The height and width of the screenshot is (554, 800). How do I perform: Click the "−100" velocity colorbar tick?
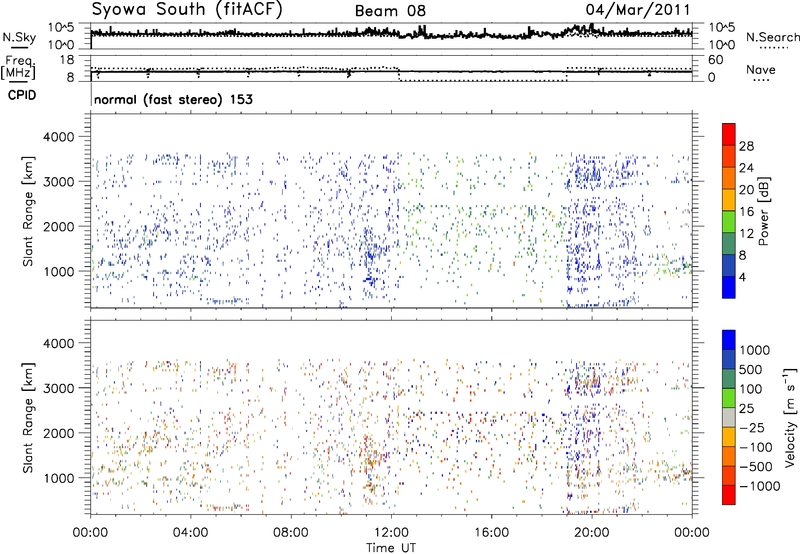pos(756,447)
